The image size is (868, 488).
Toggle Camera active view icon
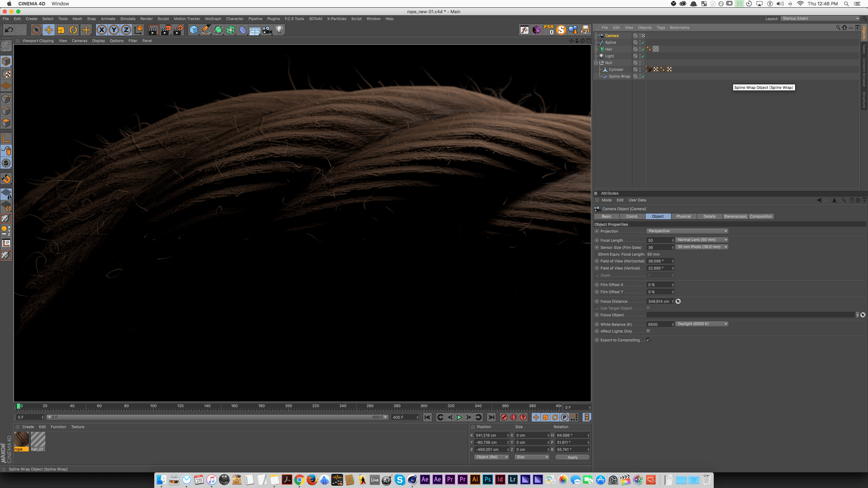643,36
